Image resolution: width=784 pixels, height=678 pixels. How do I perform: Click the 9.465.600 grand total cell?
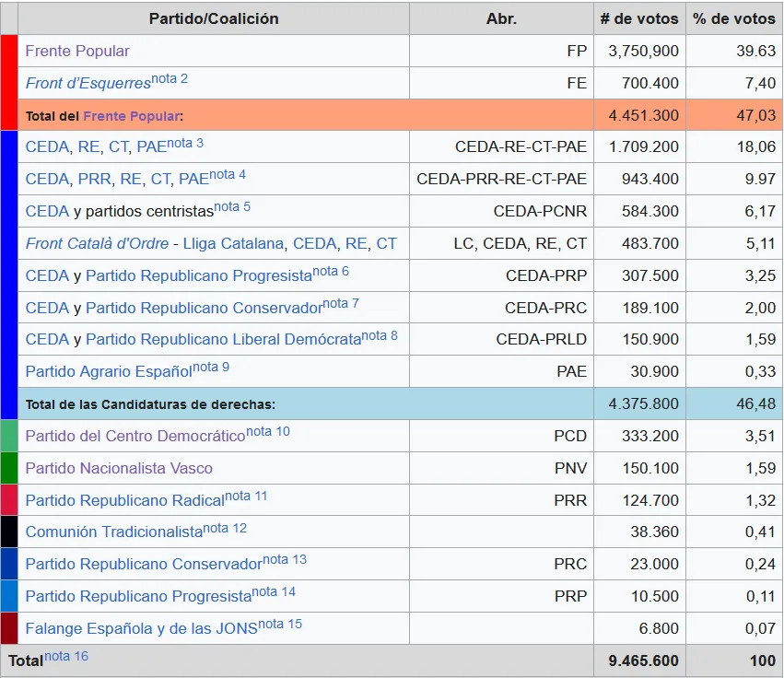pos(639,660)
